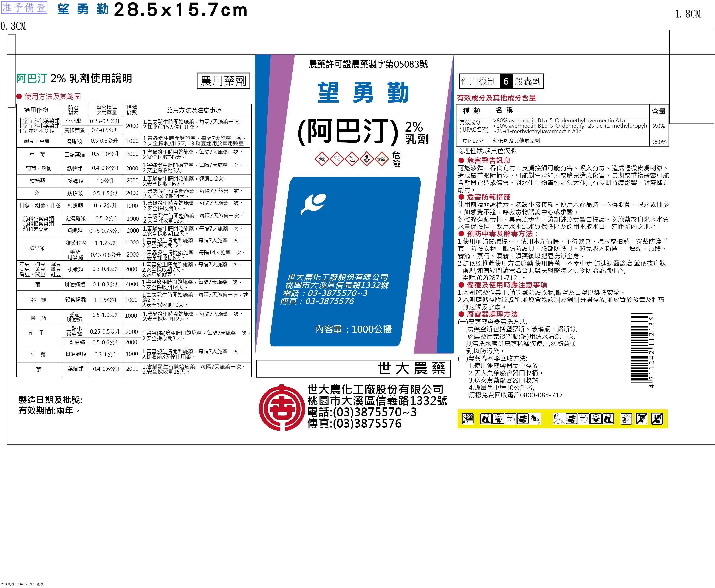Viewport: 715px width, 588px height.
Task: Click the 夜蛾類 pest cell
Action: [x=75, y=269]
